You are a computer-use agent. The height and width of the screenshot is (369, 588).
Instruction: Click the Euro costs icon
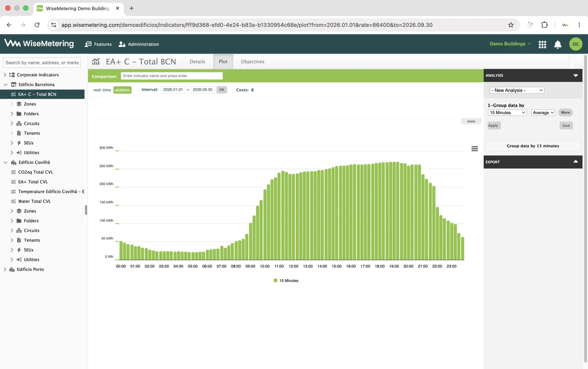tap(252, 90)
